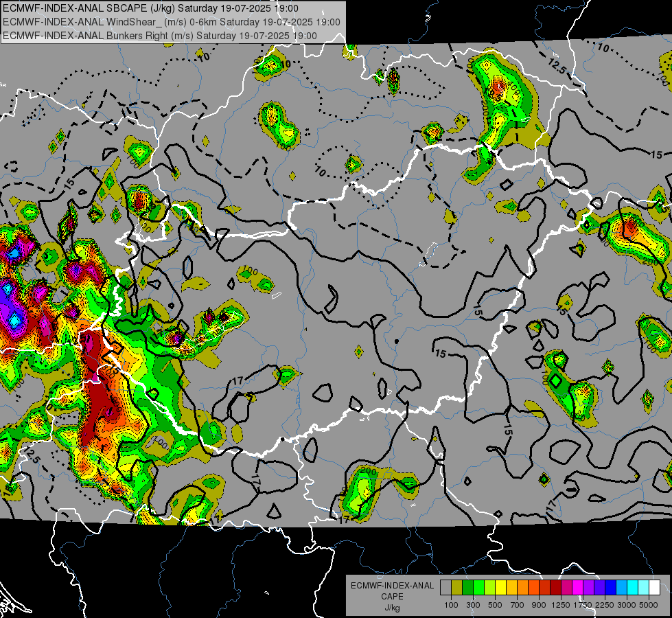Image resolution: width=672 pixels, height=618 pixels.
Task: Select the indigo swatch left of 2250 tick
Action: point(599,587)
